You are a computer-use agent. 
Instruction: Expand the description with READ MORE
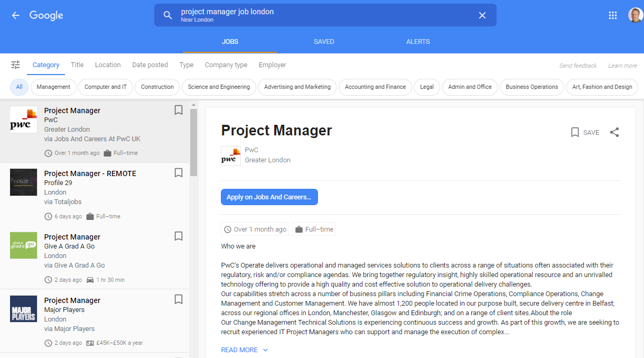point(245,350)
